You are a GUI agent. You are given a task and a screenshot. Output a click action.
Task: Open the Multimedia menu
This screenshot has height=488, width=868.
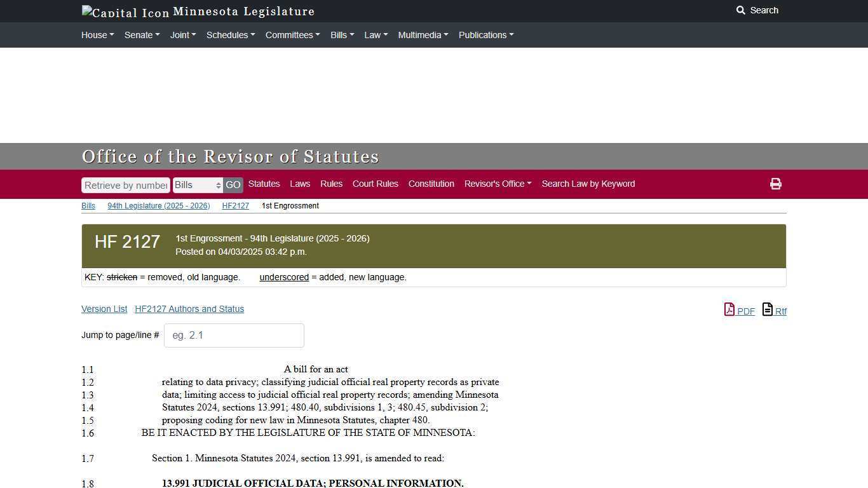point(422,35)
